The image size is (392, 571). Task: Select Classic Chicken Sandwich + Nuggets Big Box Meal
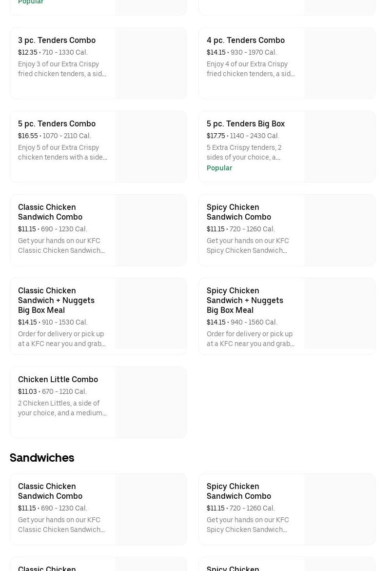point(56,300)
